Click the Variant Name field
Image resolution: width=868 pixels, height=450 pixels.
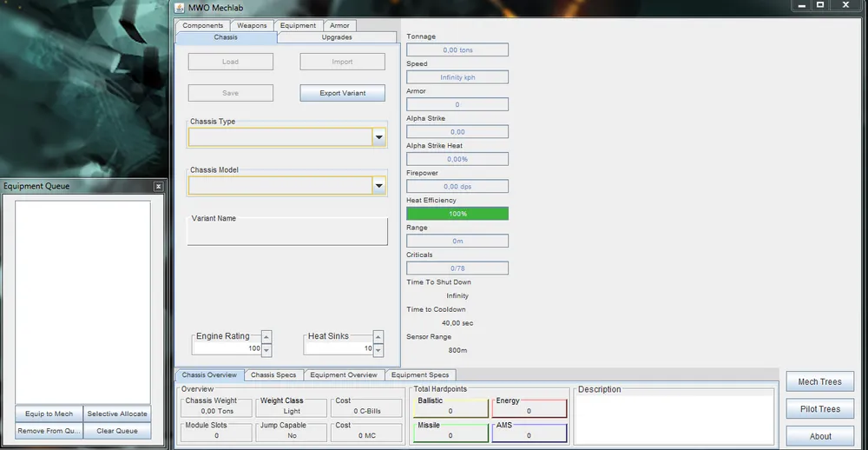point(288,233)
